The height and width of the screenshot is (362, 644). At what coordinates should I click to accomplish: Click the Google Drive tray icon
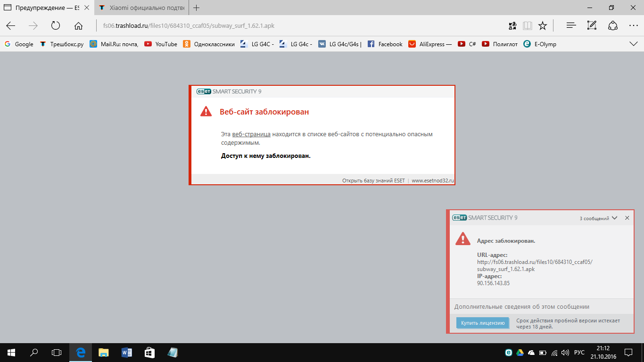point(520,352)
